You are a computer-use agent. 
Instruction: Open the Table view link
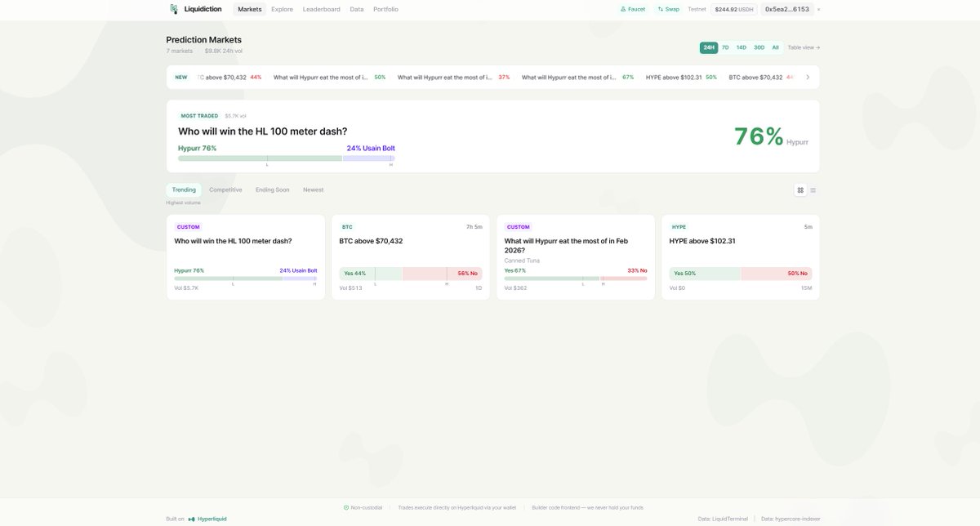point(804,47)
